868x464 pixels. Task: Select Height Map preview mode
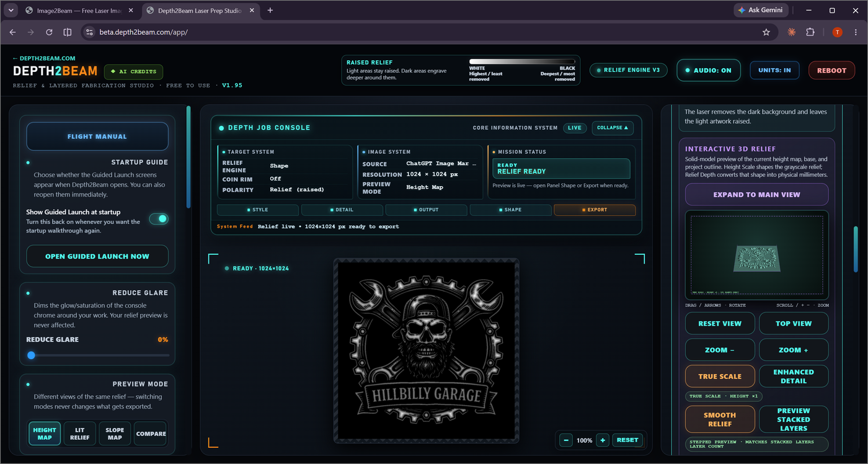pyautogui.click(x=45, y=434)
